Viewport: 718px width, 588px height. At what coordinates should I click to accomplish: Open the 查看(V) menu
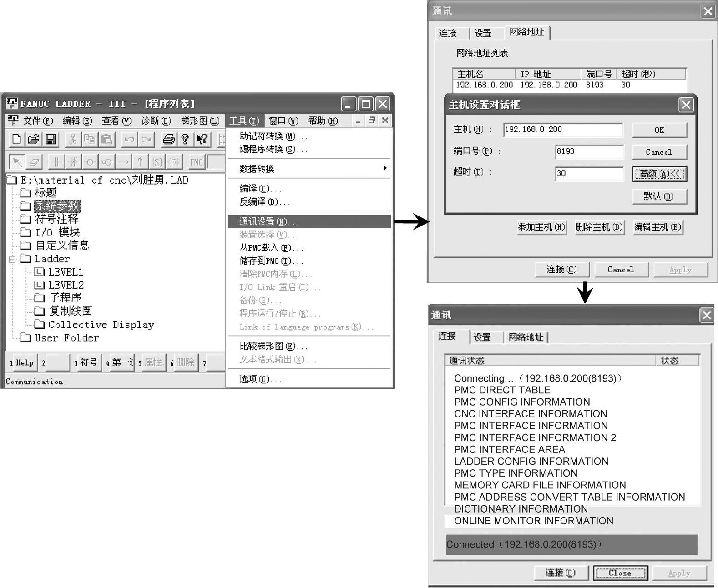click(116, 121)
